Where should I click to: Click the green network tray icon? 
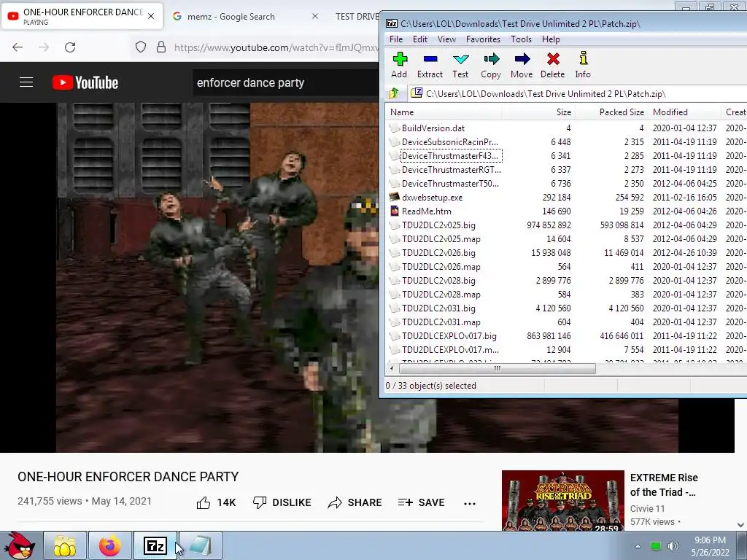656,546
